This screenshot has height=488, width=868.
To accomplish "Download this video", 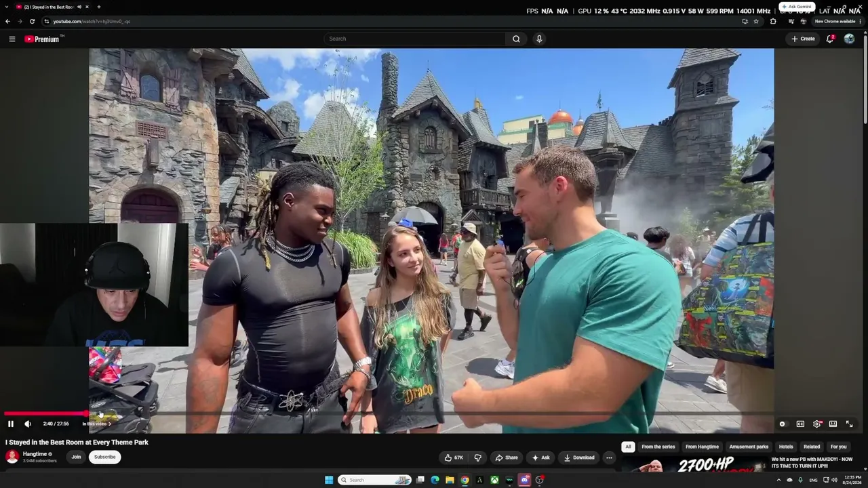I will (579, 457).
